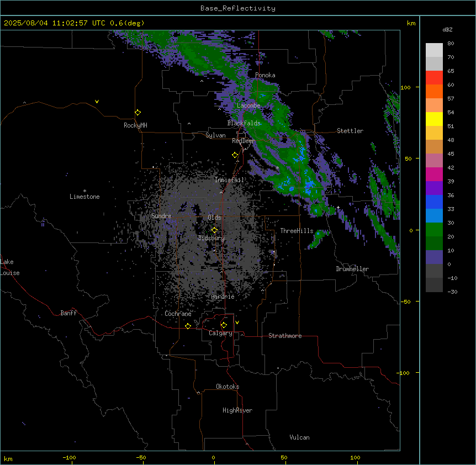The width and height of the screenshot is (476, 465).
Task: Select the orange 57-60 dBZ legend swatch
Action: pos(434,91)
